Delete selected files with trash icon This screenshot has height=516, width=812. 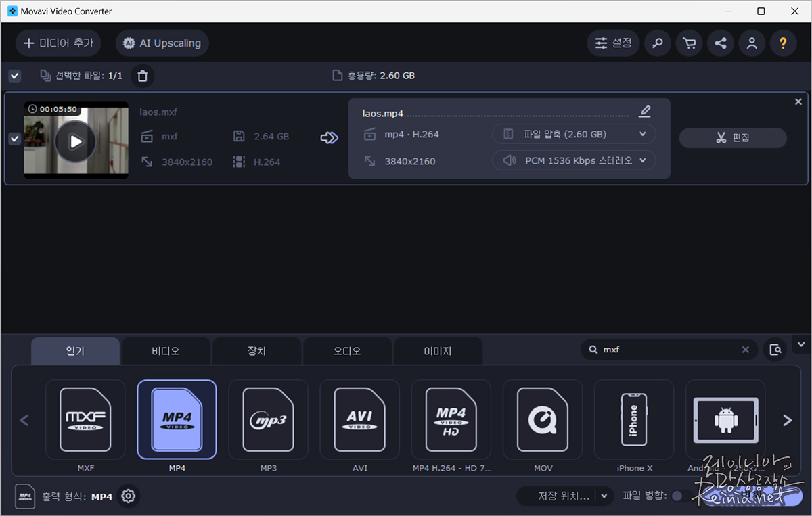[x=142, y=76]
